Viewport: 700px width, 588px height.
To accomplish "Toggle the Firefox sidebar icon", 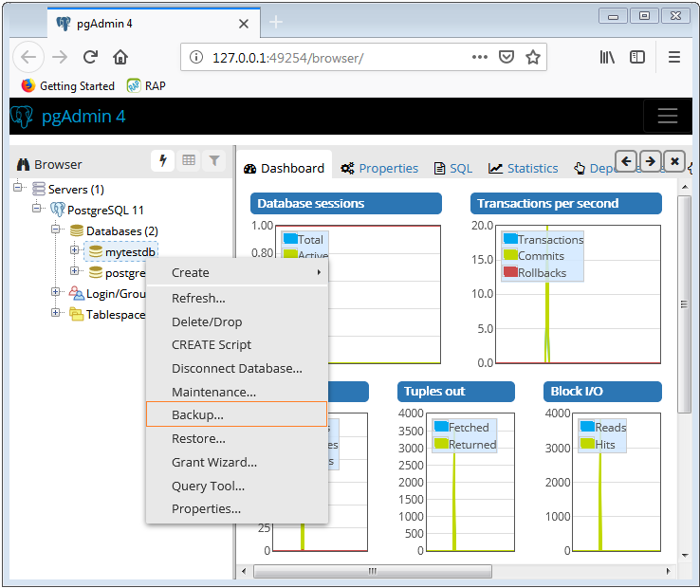I will click(x=637, y=57).
